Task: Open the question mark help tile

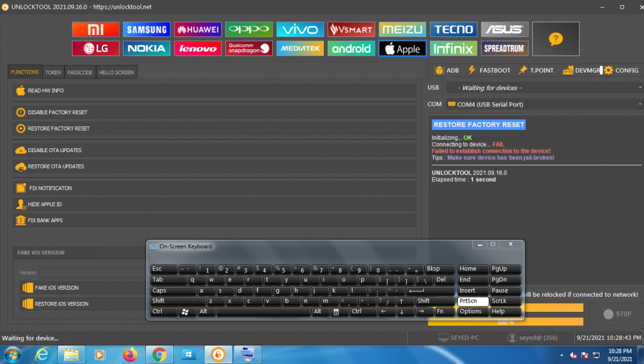Action: (556, 39)
